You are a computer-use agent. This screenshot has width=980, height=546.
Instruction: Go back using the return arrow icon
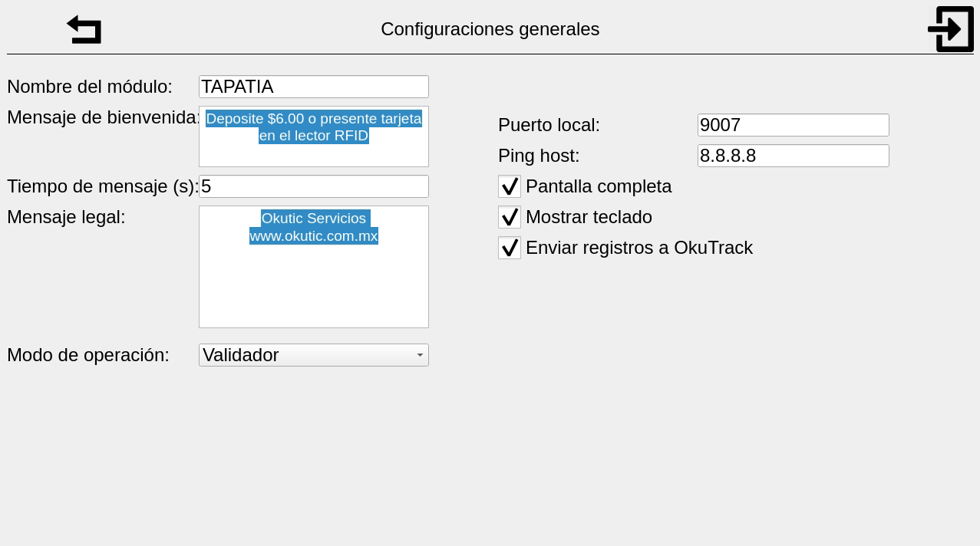[x=84, y=30]
